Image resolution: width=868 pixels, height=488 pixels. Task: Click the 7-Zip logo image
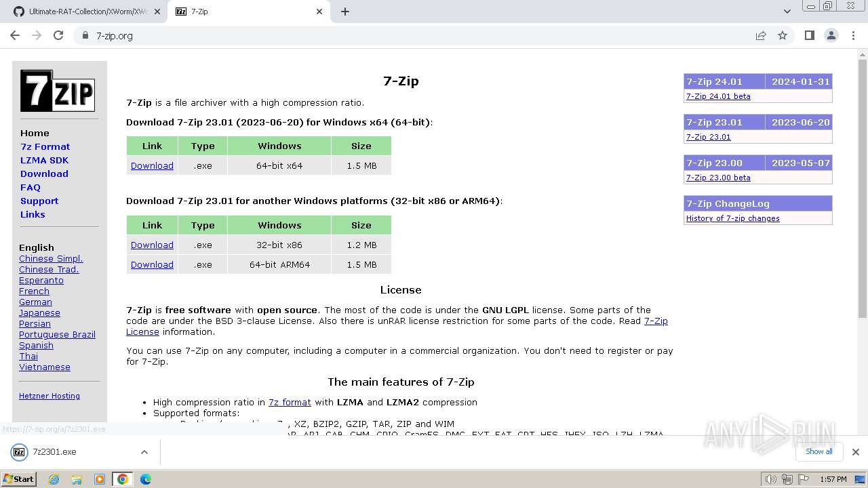pyautogui.click(x=58, y=91)
